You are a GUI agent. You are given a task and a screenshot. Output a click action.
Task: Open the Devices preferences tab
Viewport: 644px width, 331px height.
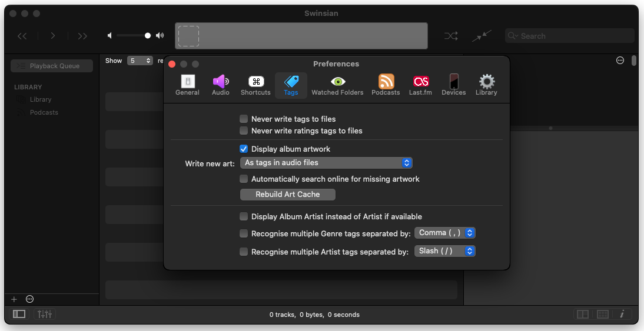pyautogui.click(x=453, y=85)
